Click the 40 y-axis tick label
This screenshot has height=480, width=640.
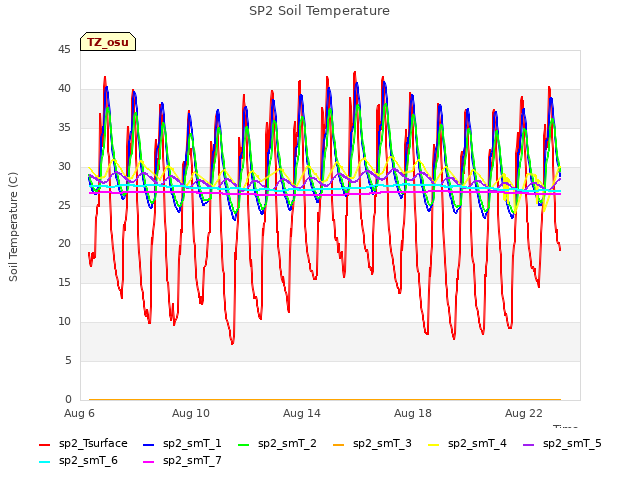[64, 89]
